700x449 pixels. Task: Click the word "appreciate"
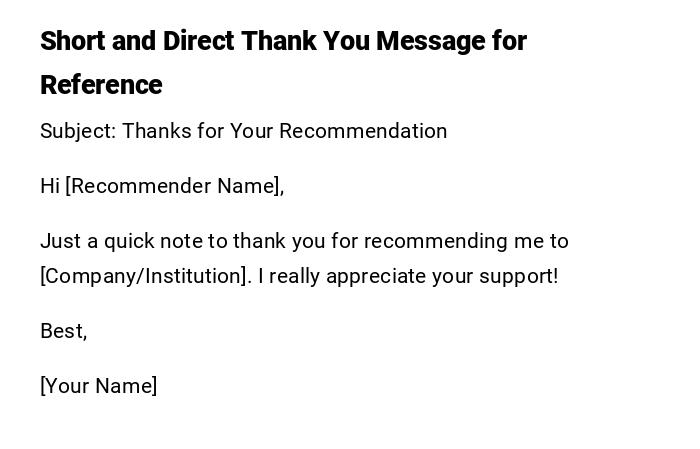click(377, 276)
